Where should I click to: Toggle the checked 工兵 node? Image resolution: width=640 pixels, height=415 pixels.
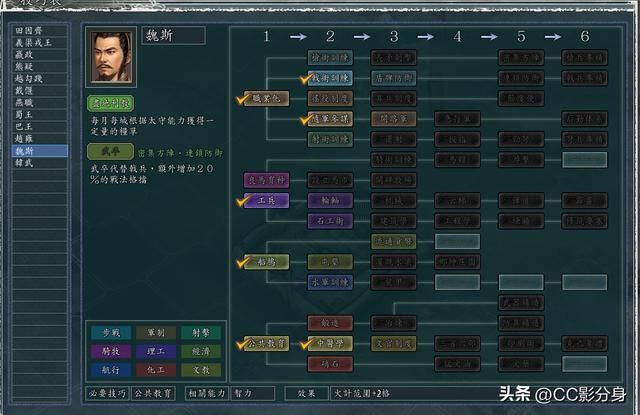pos(266,200)
